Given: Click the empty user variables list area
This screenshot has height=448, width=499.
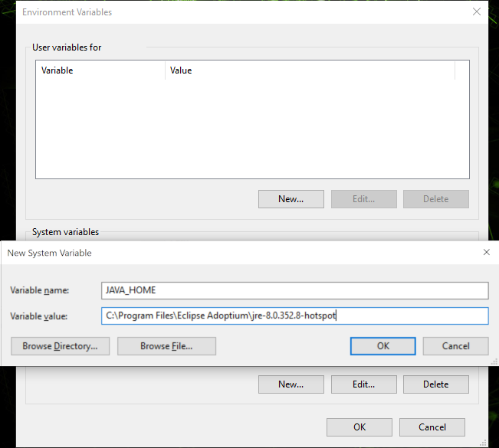Looking at the screenshot, I should tap(251, 129).
